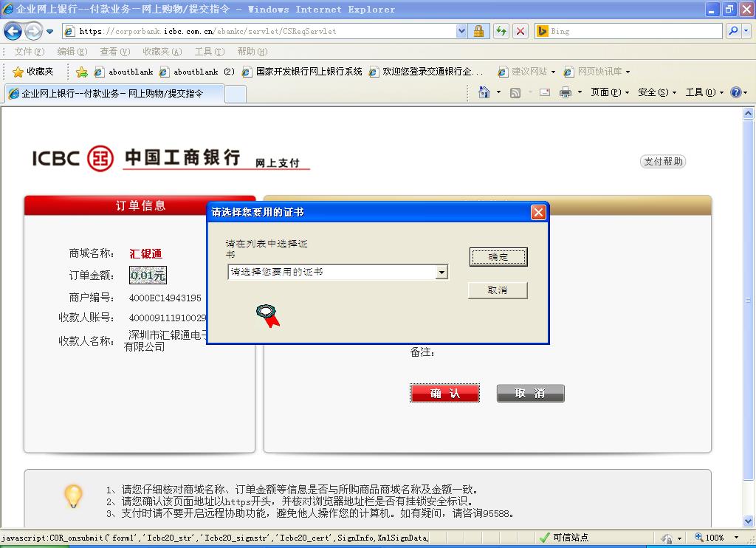Go forward with the browser Forward arrow

click(x=32, y=31)
